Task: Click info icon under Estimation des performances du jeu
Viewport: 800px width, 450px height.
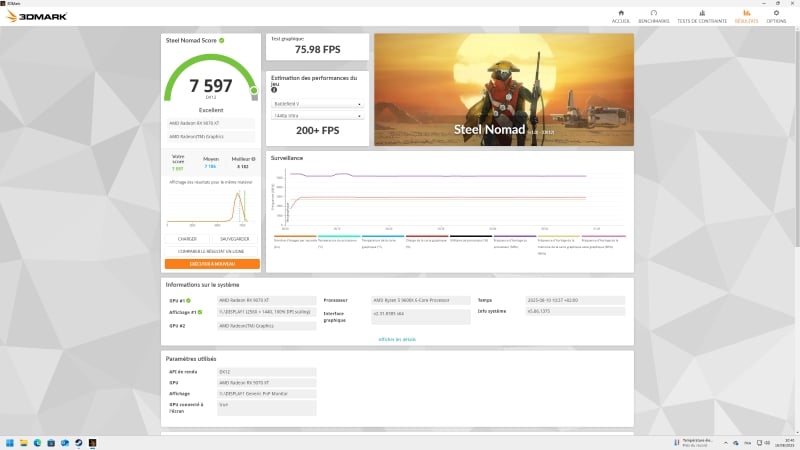Action: pos(274,90)
